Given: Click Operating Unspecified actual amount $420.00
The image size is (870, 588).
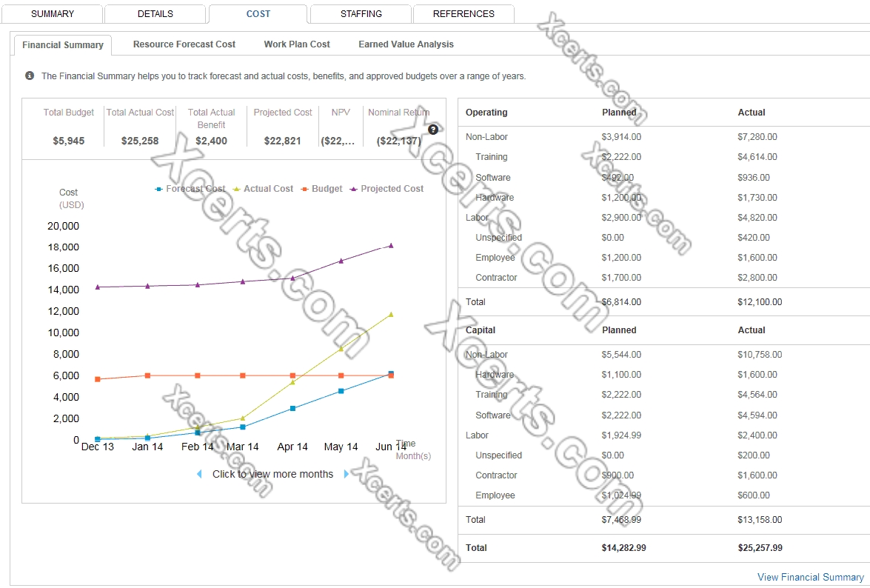Looking at the screenshot, I should (754, 238).
